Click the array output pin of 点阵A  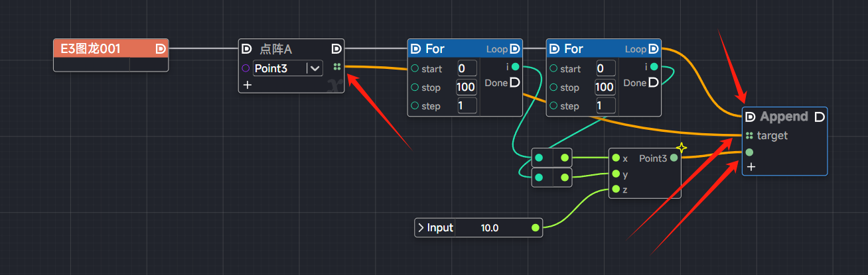[x=337, y=67]
